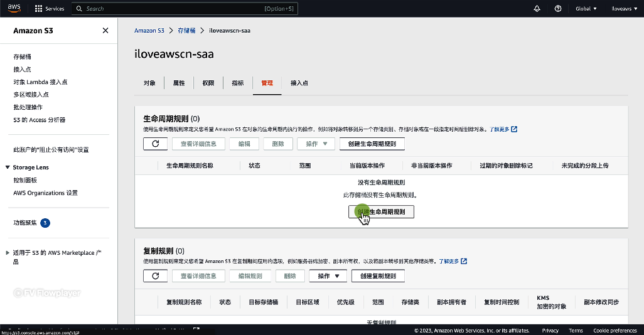
Task: Open Cookie preferences footer link
Action: (615, 331)
